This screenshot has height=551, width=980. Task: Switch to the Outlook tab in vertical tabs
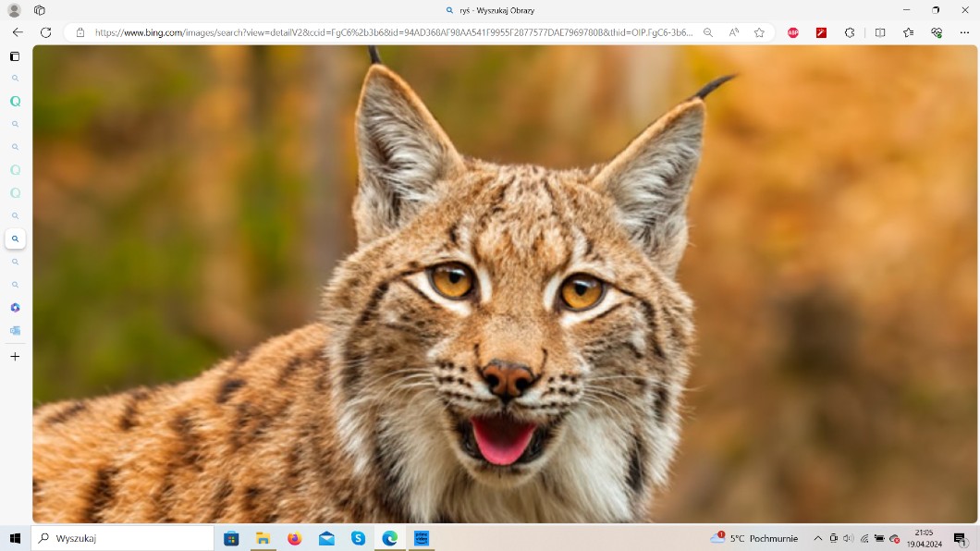point(15,330)
